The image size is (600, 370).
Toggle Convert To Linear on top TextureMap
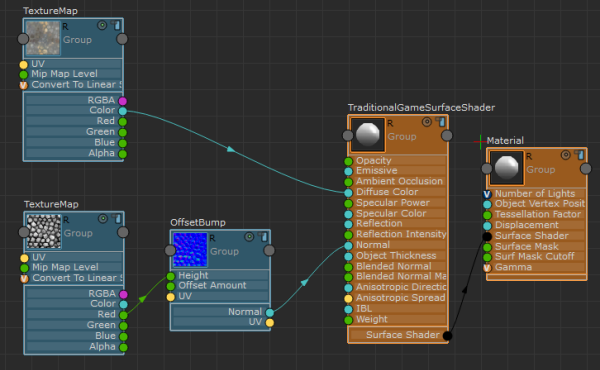point(24,85)
